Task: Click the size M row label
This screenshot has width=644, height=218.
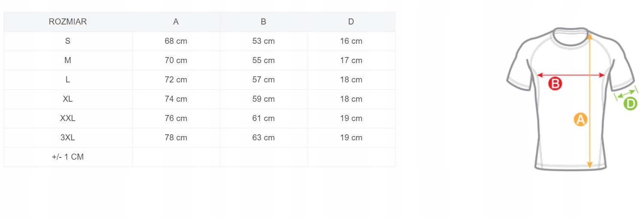Action: click(68, 61)
